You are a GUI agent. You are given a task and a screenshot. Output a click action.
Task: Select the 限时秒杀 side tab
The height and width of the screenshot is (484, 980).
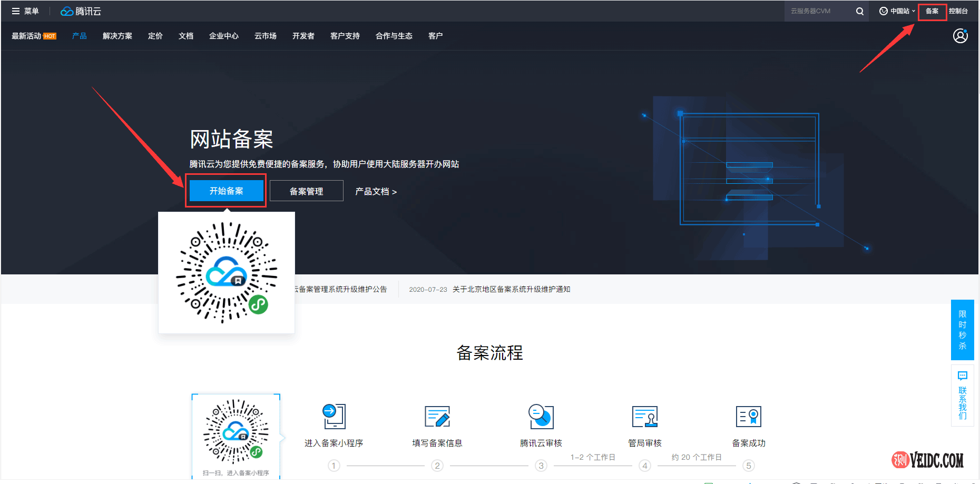(x=963, y=330)
